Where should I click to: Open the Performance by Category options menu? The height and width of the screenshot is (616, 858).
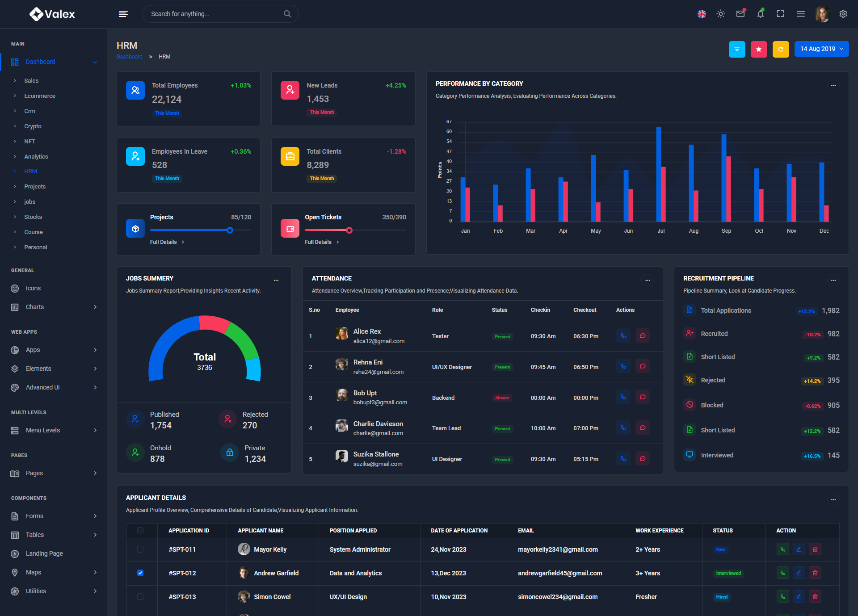[x=833, y=85]
